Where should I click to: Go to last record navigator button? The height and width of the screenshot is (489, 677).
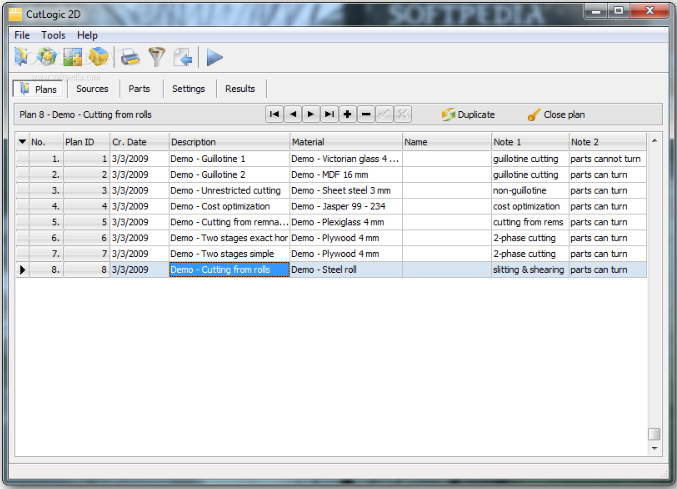pyautogui.click(x=329, y=114)
